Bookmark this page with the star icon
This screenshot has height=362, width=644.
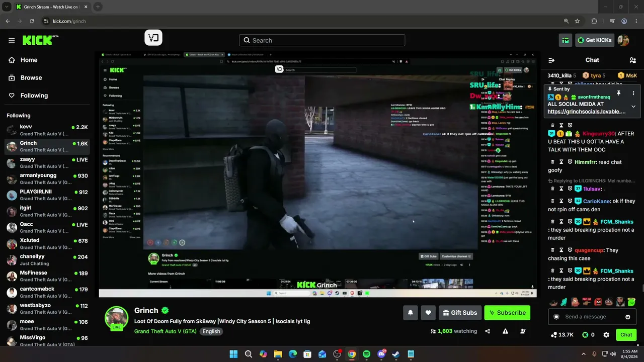click(x=577, y=21)
